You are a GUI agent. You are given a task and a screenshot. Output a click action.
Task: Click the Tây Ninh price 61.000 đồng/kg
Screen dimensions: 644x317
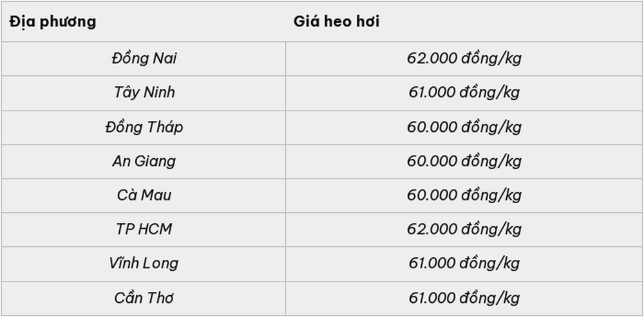[x=464, y=93]
